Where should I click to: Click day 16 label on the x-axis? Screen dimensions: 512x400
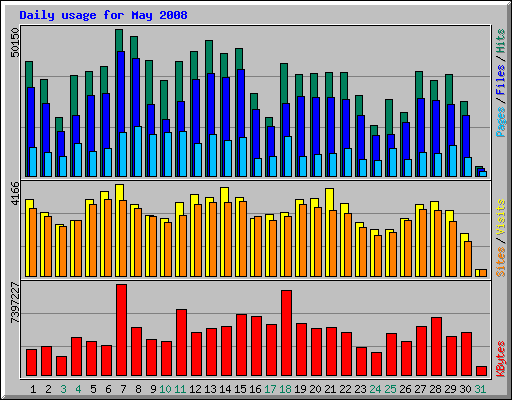[255, 389]
